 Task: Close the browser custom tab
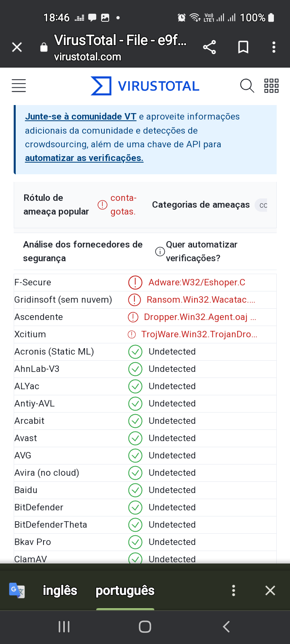click(x=17, y=47)
